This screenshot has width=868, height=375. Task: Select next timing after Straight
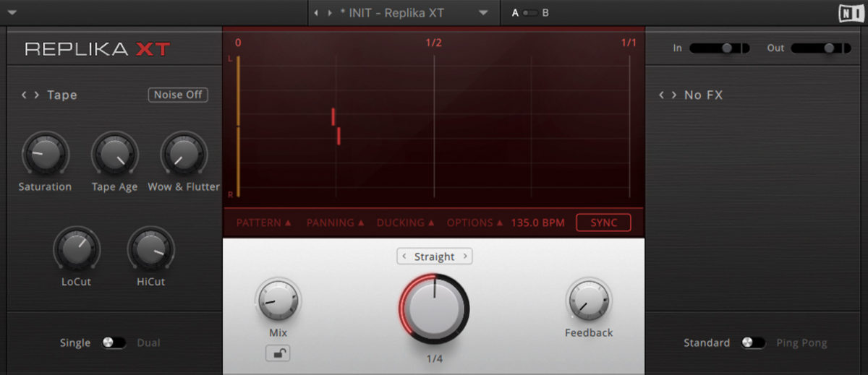464,256
